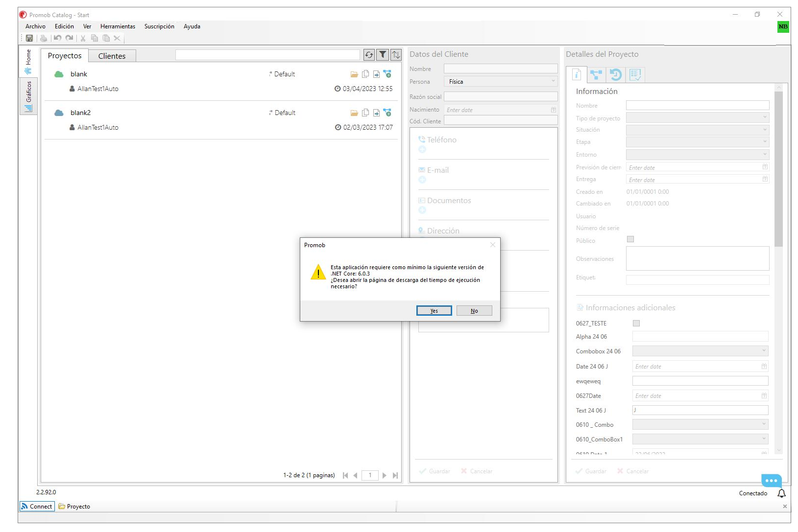Open the Edición menu
The width and height of the screenshot is (798, 532).
point(64,26)
